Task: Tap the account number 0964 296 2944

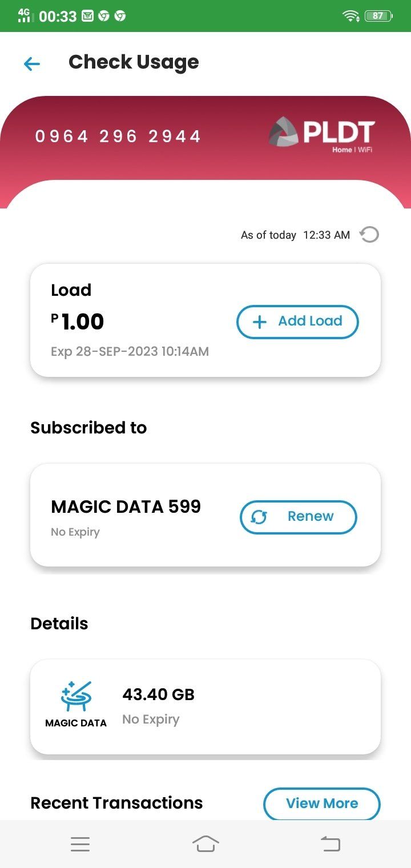Action: 118,136
